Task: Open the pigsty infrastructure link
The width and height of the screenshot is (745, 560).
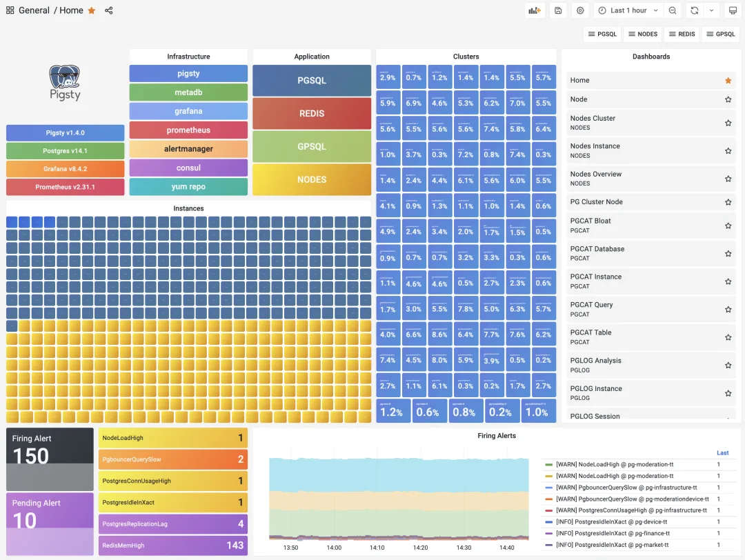Action: point(188,74)
